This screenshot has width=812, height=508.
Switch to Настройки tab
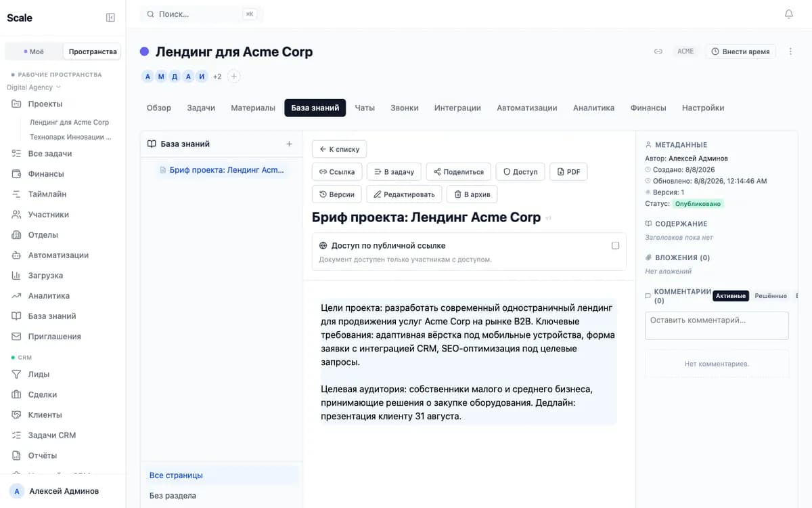click(x=703, y=108)
